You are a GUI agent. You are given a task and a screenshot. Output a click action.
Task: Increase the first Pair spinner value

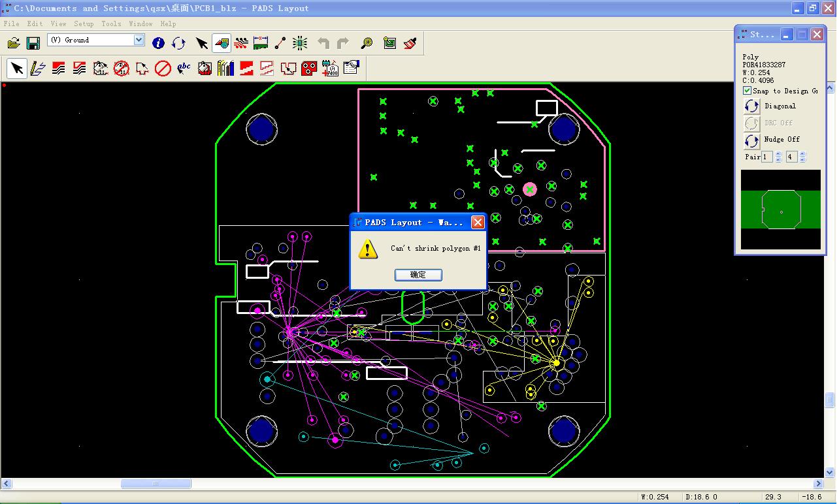click(778, 154)
